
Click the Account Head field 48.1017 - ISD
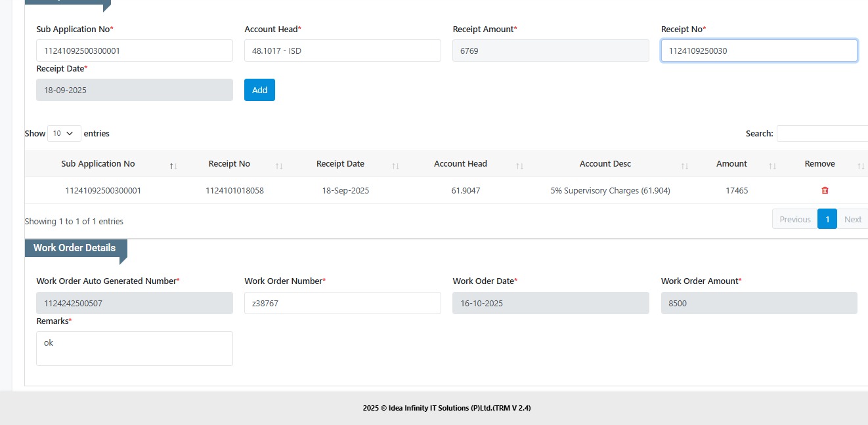coord(342,51)
